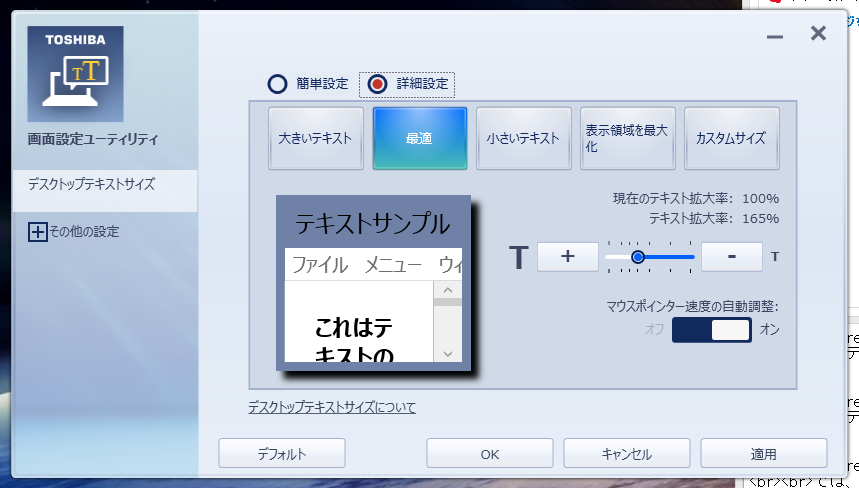Click the small T icon beside minus button
Screen dimensions: 859x488
775,256
